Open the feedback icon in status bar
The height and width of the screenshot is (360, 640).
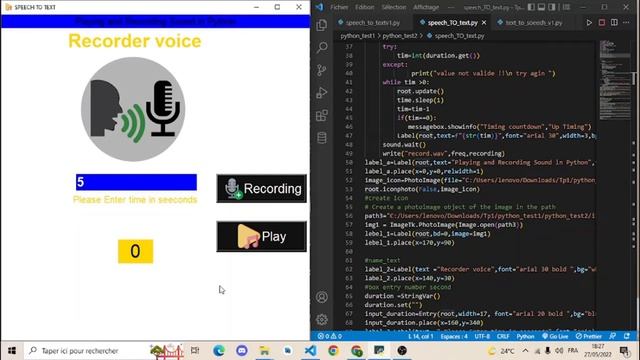pos(613,336)
